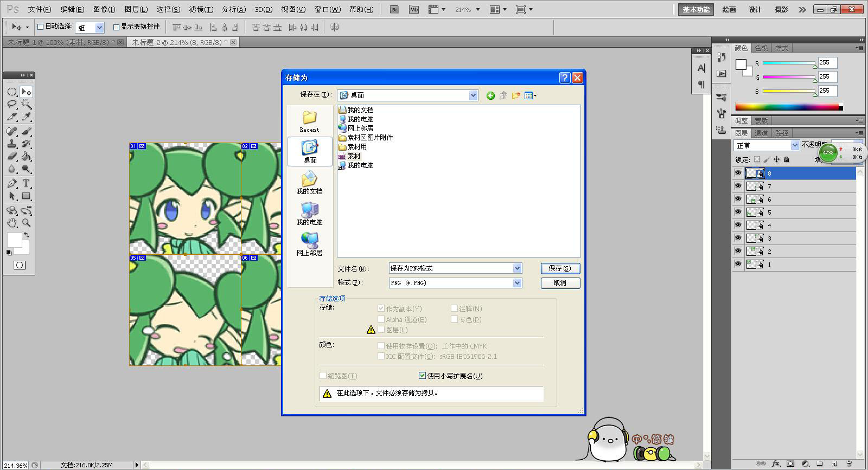Hide layer 8 with eye icon

click(738, 173)
